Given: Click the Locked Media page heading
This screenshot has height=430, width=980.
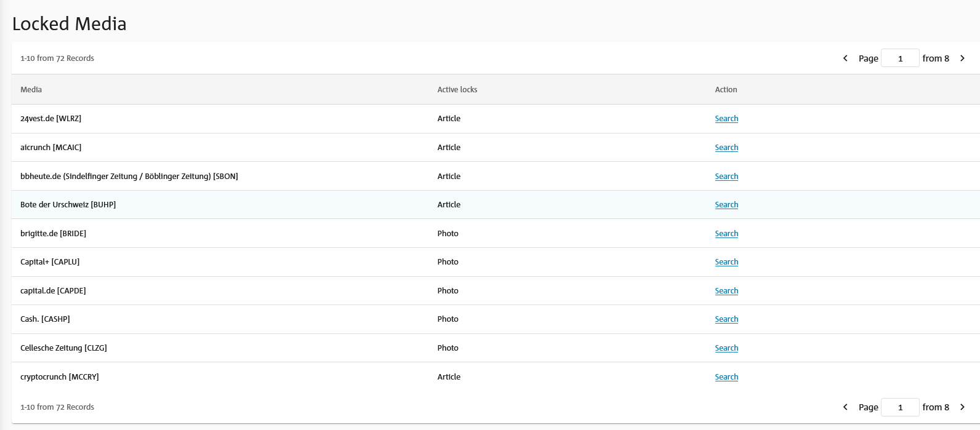Looking at the screenshot, I should pyautogui.click(x=69, y=24).
